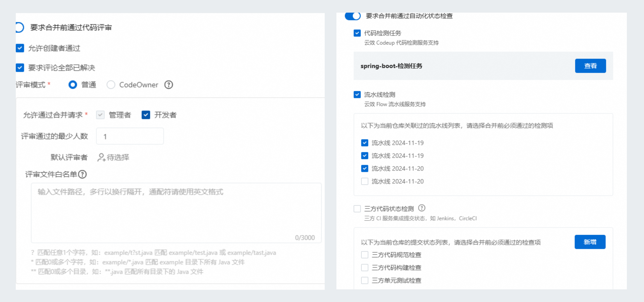Image resolution: width=644 pixels, height=302 pixels.
Task: Uncheck second 流水线 2024-11-19 checkbox
Action: coord(364,156)
